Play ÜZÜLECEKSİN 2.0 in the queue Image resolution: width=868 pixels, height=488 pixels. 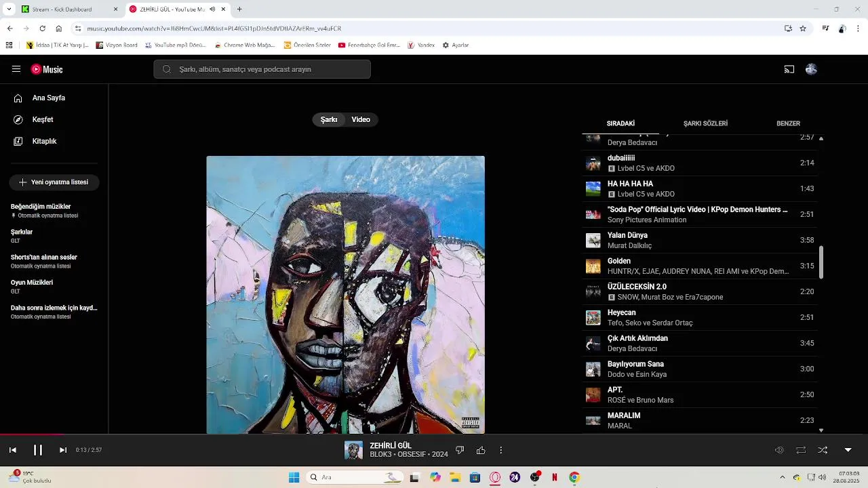701,292
